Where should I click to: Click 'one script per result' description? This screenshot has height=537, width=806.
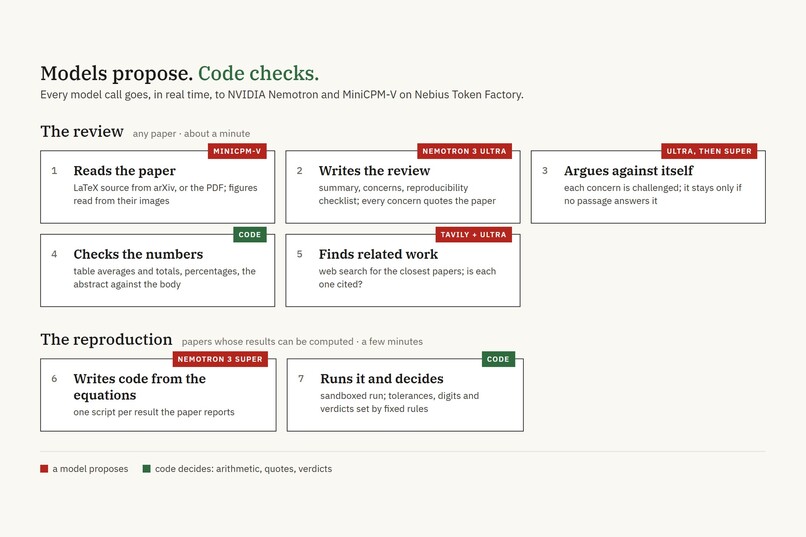[x=154, y=412]
